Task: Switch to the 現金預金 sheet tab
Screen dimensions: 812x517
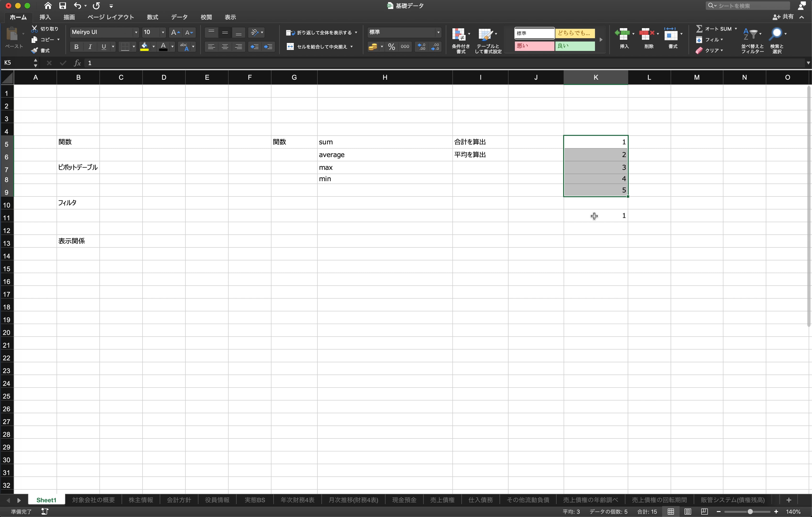Action: click(x=404, y=500)
